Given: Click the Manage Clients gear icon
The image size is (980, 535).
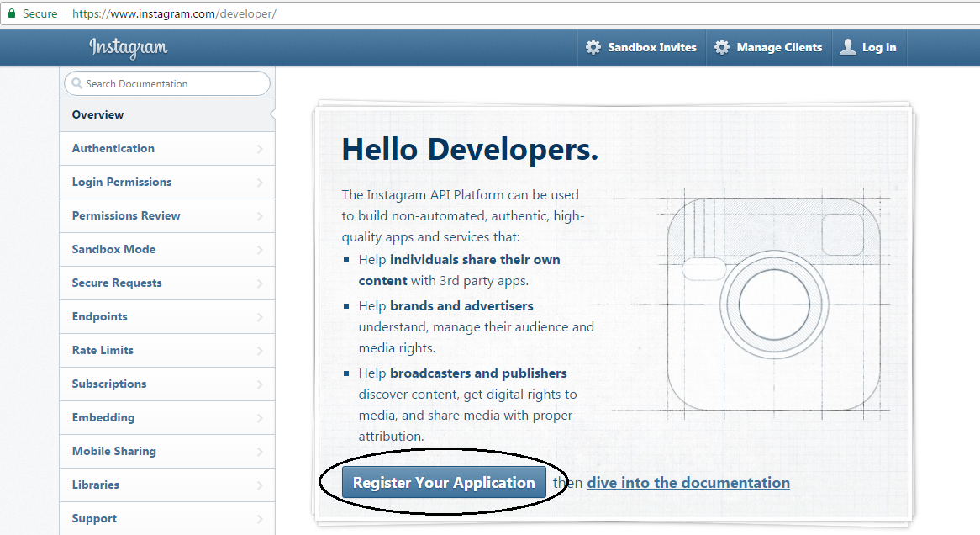Looking at the screenshot, I should point(722,47).
